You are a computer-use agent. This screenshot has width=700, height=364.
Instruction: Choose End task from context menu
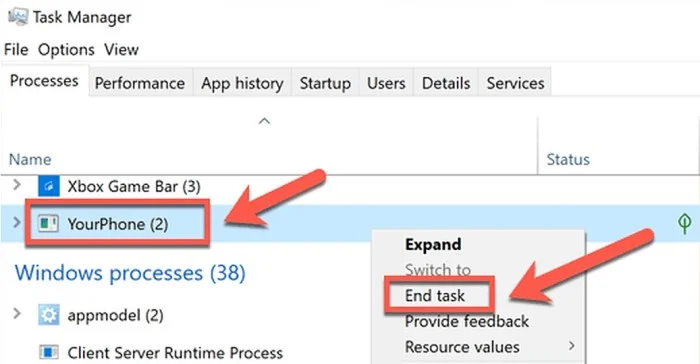tap(435, 296)
